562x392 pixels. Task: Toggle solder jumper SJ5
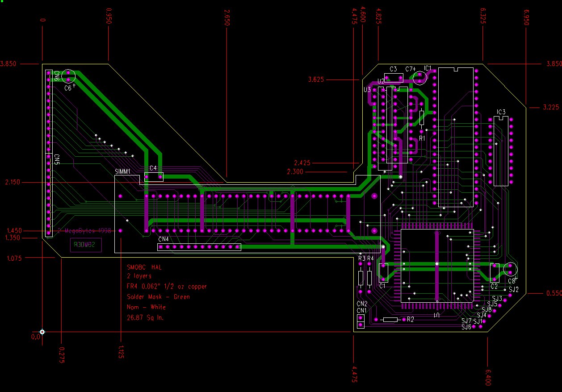point(499,305)
